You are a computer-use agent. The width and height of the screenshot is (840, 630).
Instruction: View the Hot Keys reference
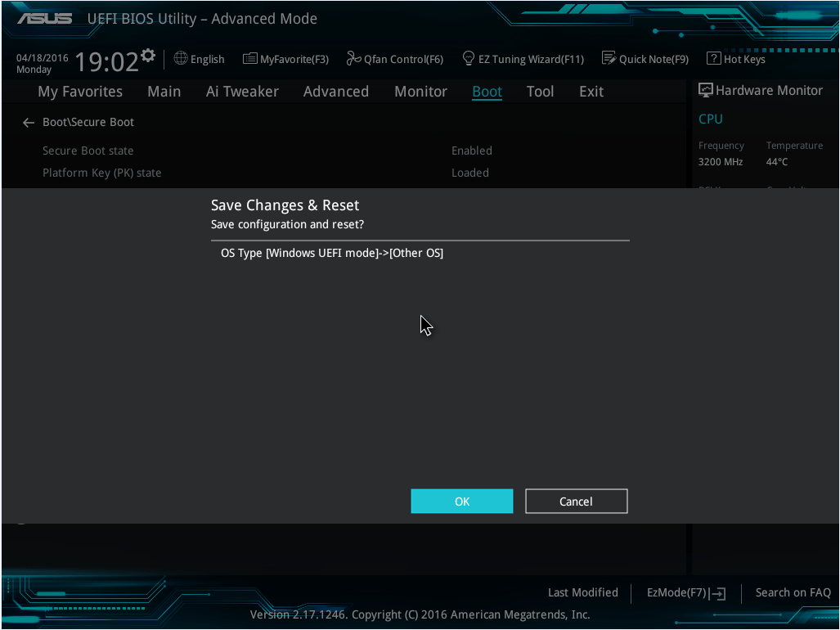click(735, 58)
